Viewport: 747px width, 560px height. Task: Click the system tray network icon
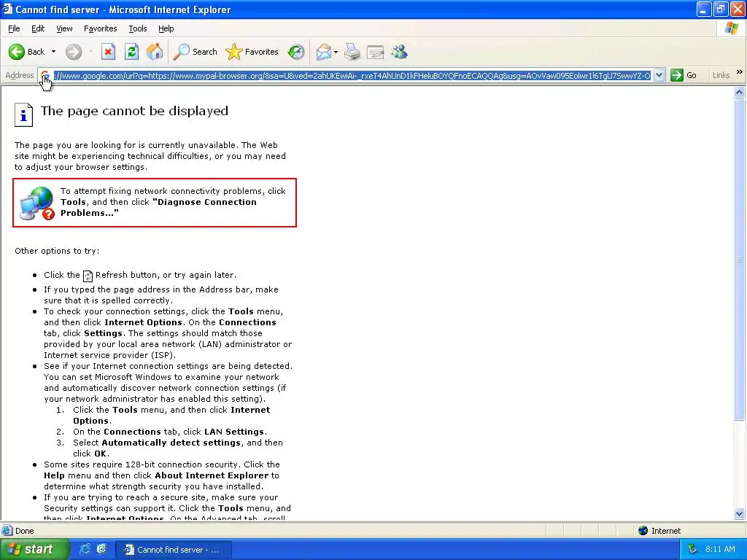point(692,550)
